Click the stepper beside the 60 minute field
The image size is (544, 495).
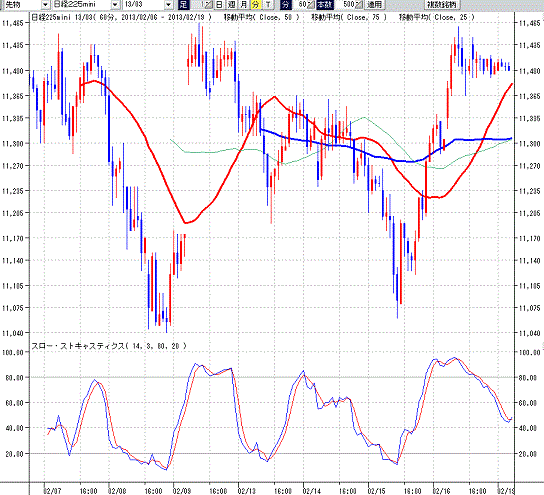[311, 5]
